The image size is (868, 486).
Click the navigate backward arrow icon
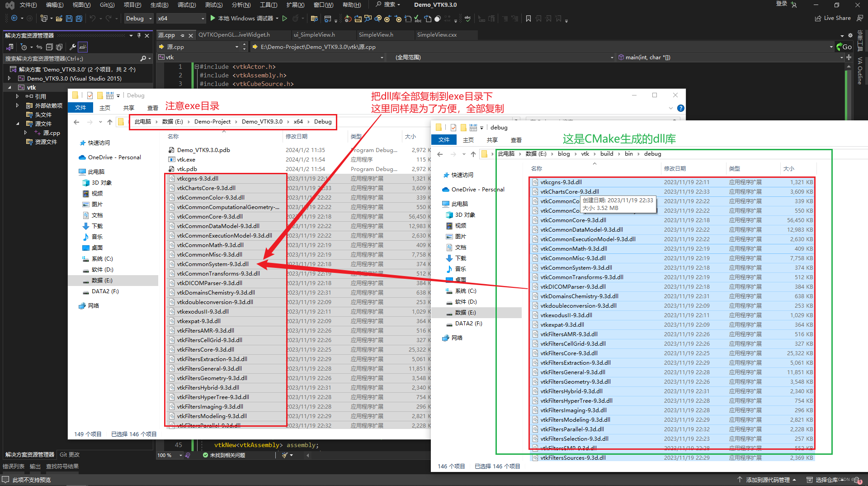[15, 19]
